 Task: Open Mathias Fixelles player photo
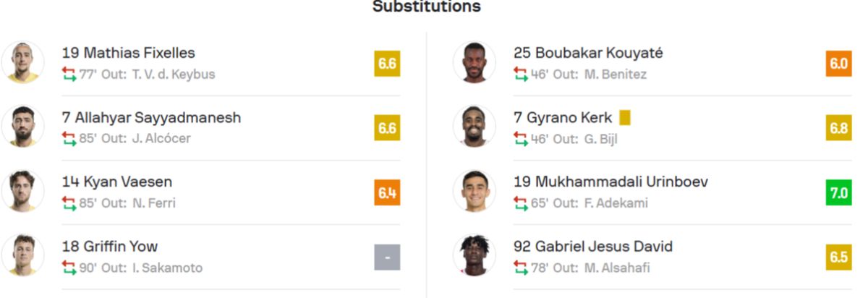click(x=23, y=62)
